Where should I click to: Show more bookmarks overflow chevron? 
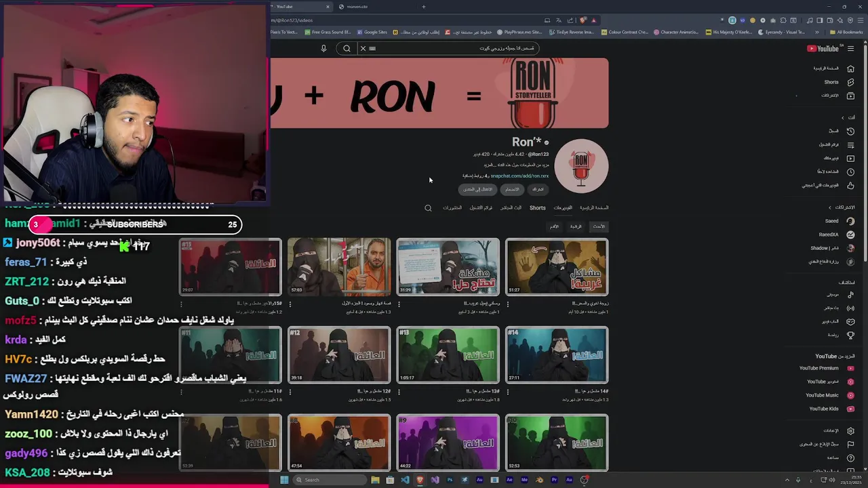click(816, 32)
